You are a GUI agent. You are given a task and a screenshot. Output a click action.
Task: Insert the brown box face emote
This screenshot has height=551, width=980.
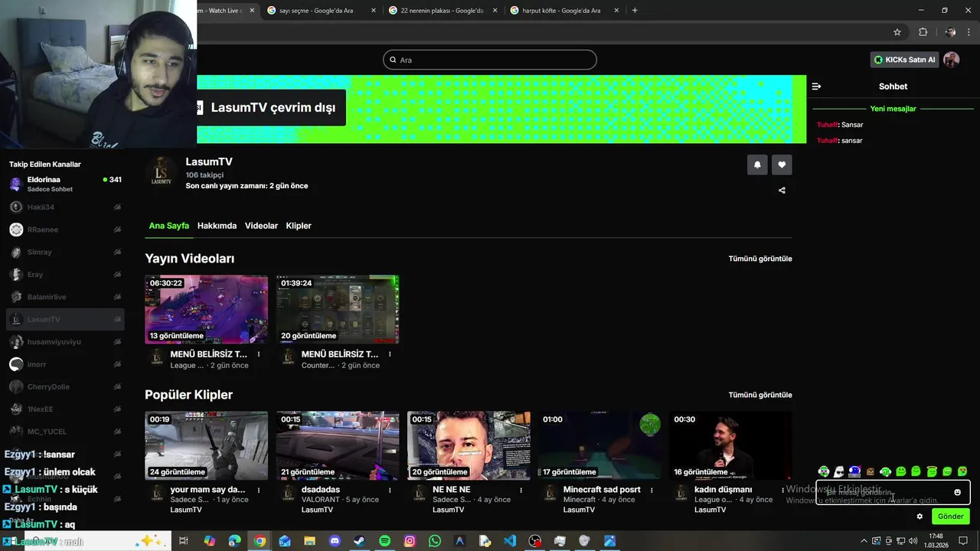(870, 471)
